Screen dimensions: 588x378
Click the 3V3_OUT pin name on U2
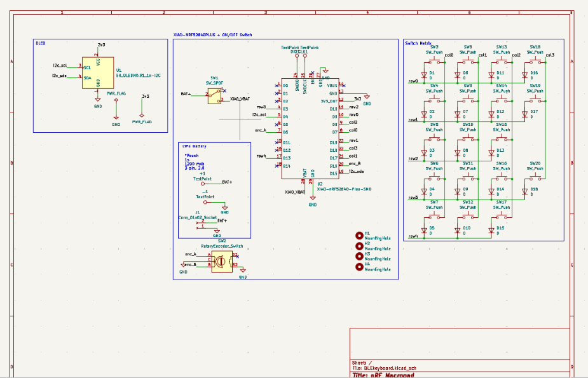tap(329, 101)
